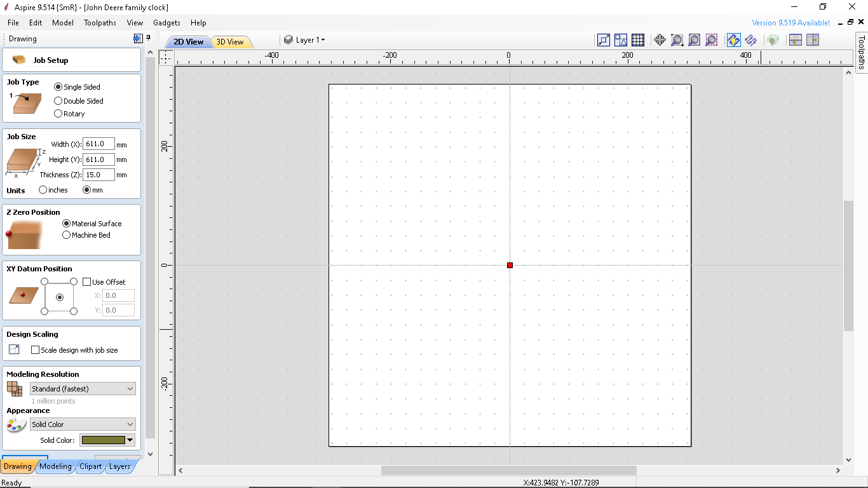The height and width of the screenshot is (488, 868).
Task: Activate the interactive Zoom tool
Action: [x=677, y=39]
